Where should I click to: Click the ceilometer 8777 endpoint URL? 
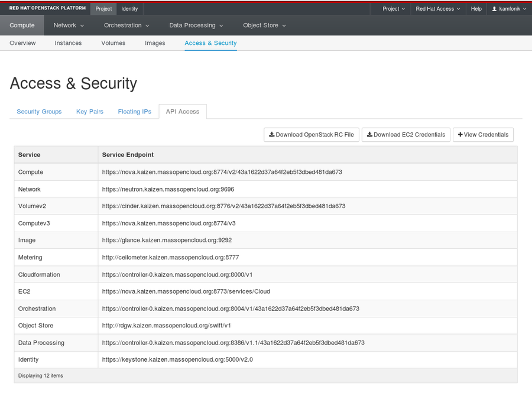click(170, 258)
